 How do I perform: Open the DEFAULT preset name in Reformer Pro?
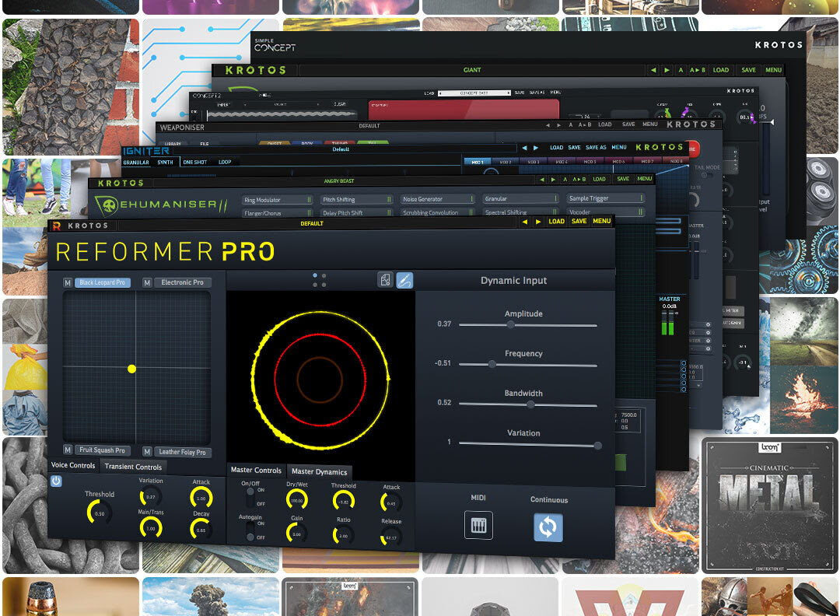click(x=312, y=223)
